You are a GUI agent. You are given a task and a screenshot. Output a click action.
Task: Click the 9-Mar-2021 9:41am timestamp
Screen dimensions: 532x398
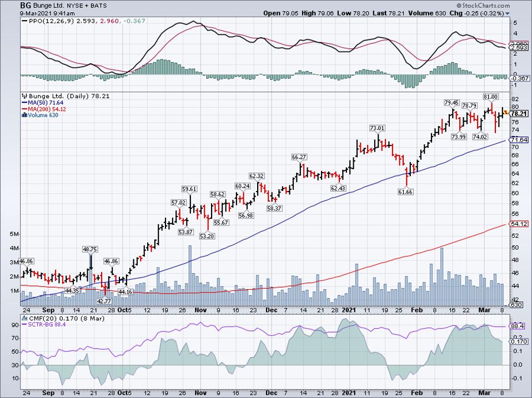click(x=47, y=13)
